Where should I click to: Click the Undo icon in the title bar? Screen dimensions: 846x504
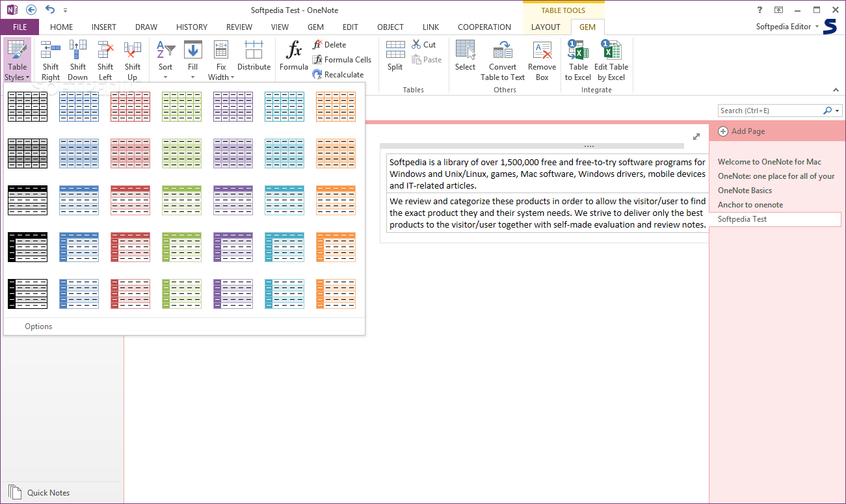(50, 10)
